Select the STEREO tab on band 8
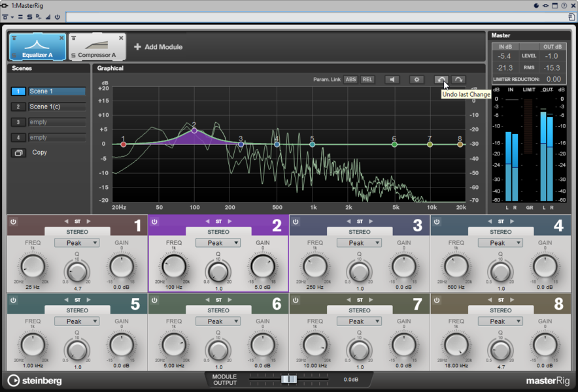 [501, 310]
